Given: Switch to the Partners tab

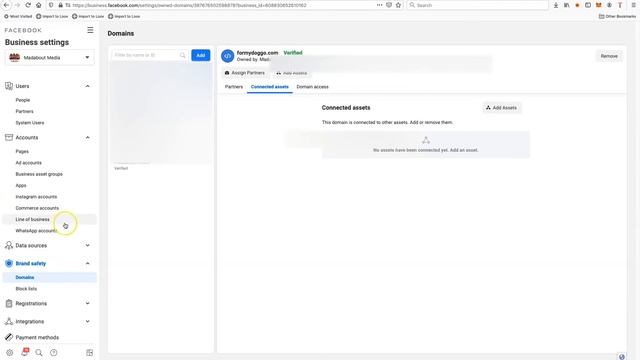Looking at the screenshot, I should (x=233, y=87).
